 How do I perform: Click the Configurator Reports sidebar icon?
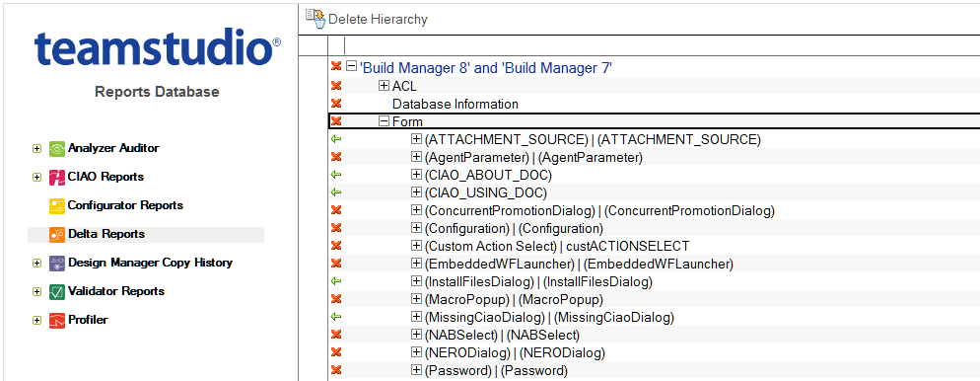pyautogui.click(x=57, y=206)
